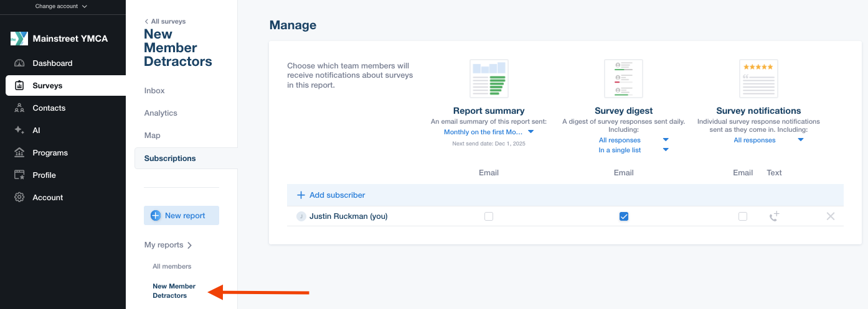
Task: Click the Dashboard gauge icon
Action: click(x=19, y=63)
